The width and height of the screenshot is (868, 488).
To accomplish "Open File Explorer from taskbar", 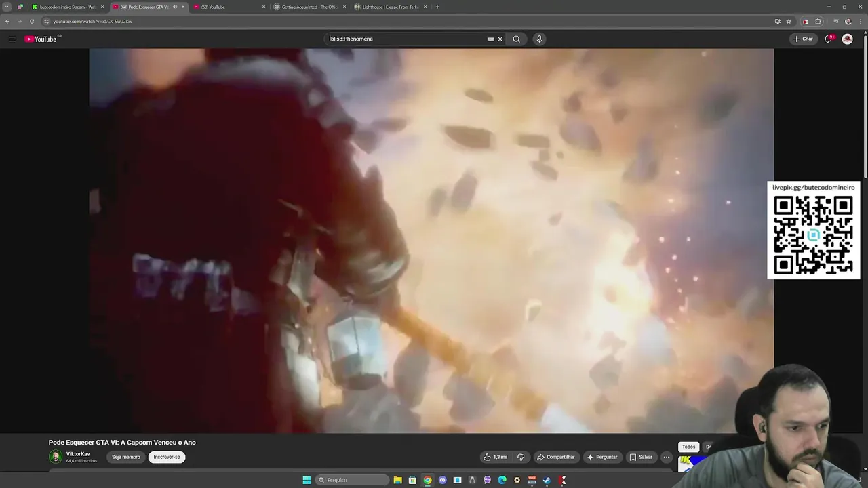I will coord(397,480).
